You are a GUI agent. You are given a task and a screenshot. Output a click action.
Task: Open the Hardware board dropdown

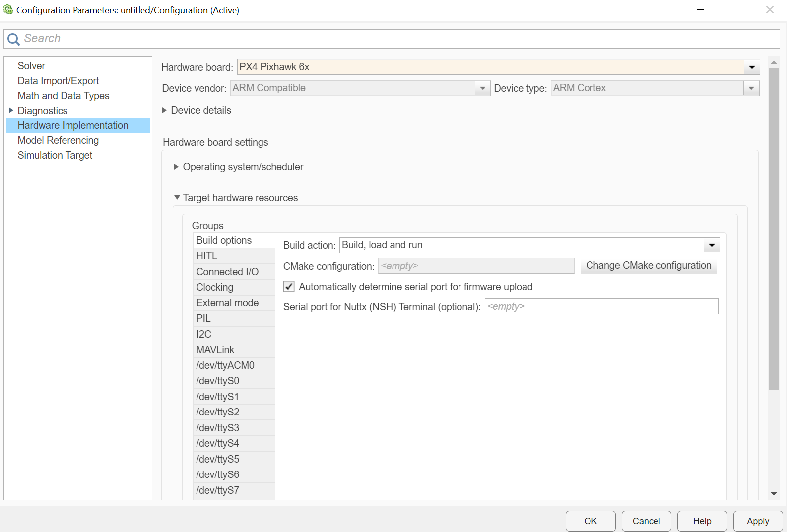tap(752, 67)
